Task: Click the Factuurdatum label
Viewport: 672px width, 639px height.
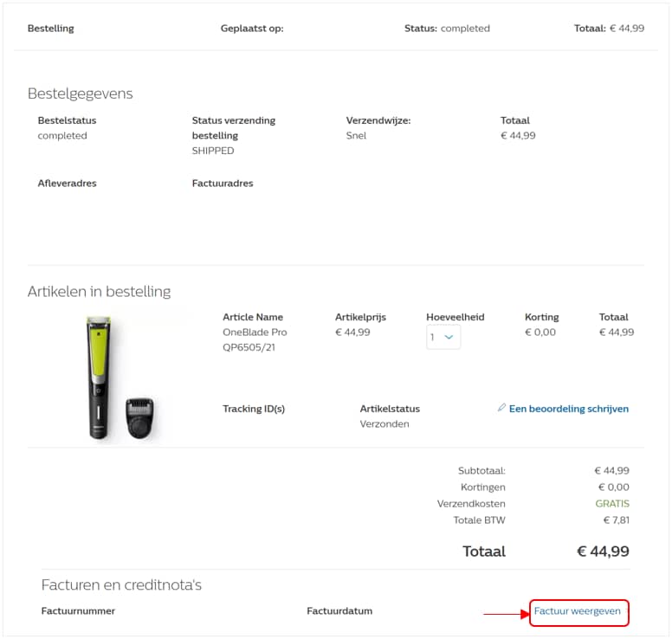Action: pyautogui.click(x=339, y=611)
